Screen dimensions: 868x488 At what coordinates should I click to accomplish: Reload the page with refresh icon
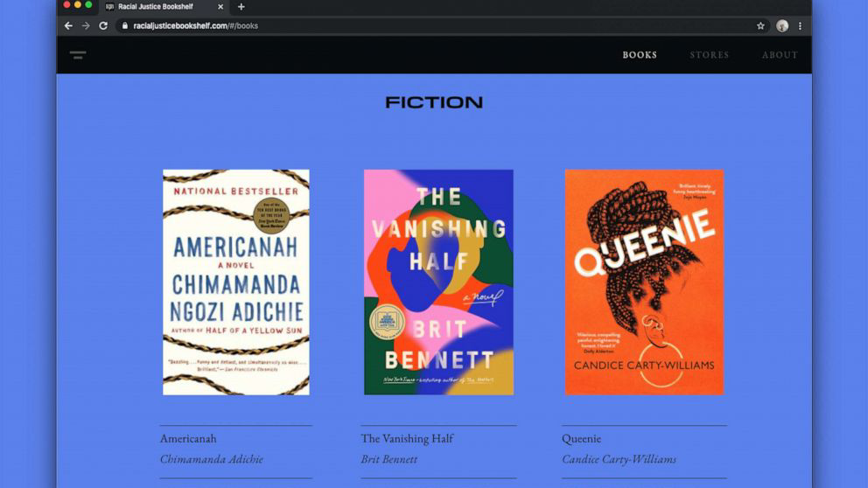tap(103, 25)
